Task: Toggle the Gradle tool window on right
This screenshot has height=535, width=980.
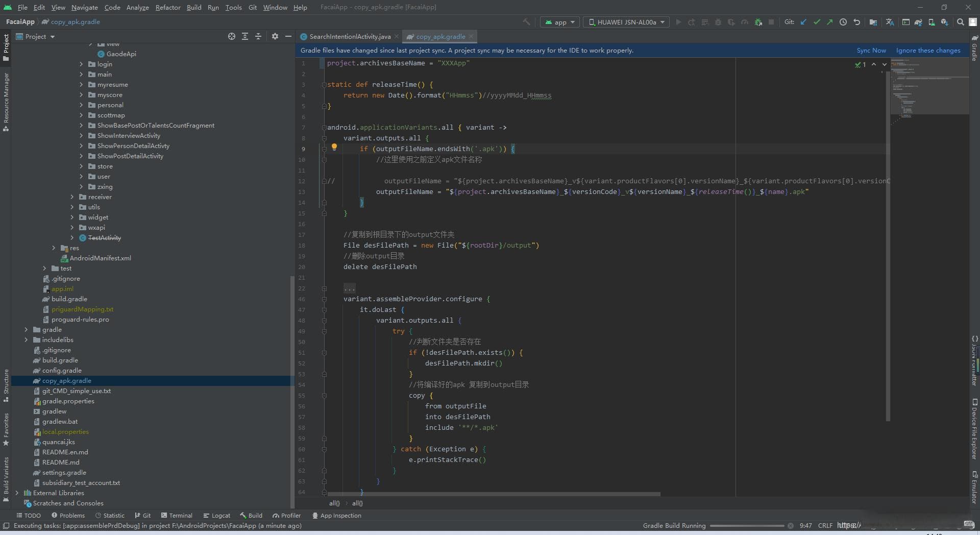Action: tap(974, 48)
